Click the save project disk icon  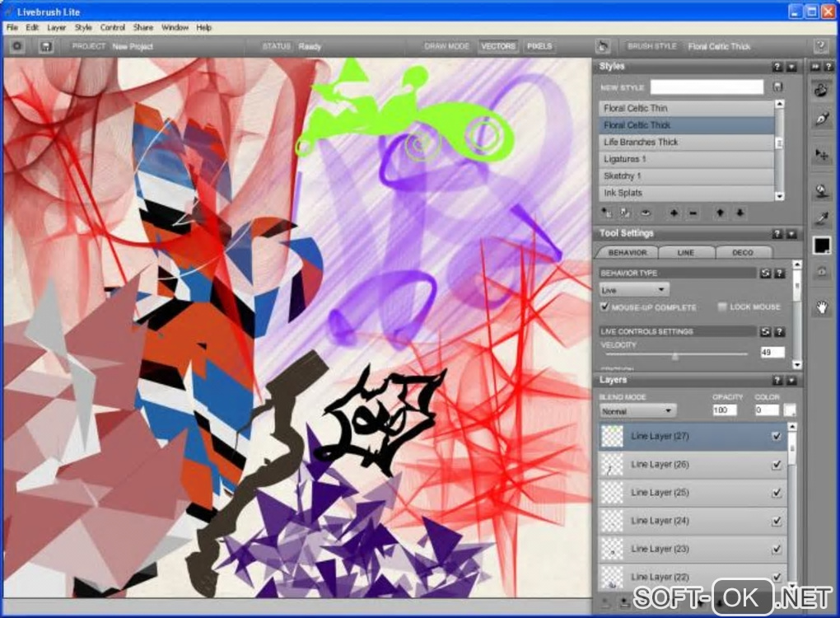[x=47, y=47]
